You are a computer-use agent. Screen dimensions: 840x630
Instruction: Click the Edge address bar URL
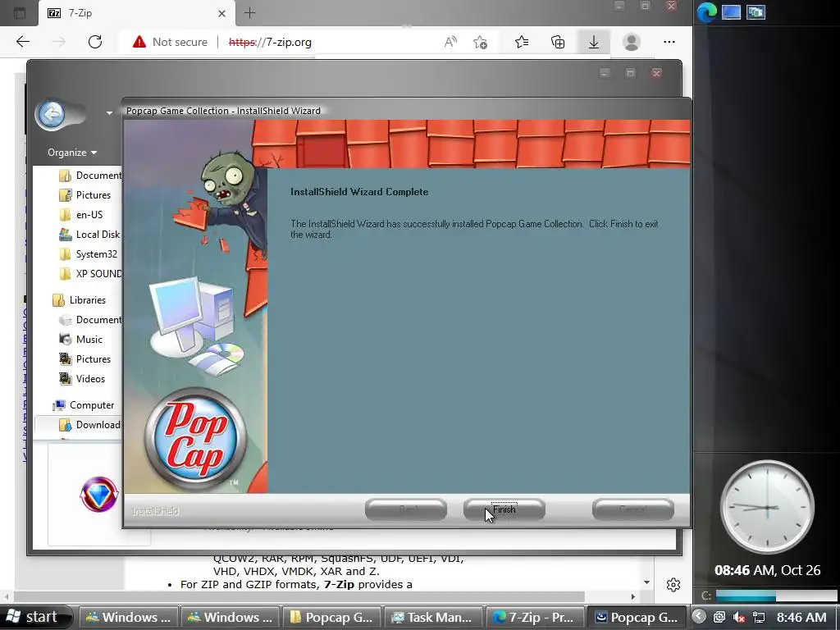270,42
